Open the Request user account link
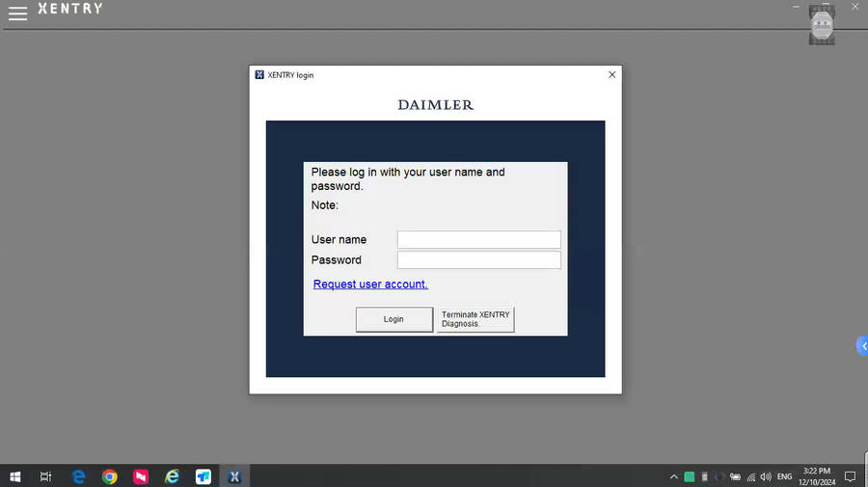The width and height of the screenshot is (868, 487). pos(370,284)
